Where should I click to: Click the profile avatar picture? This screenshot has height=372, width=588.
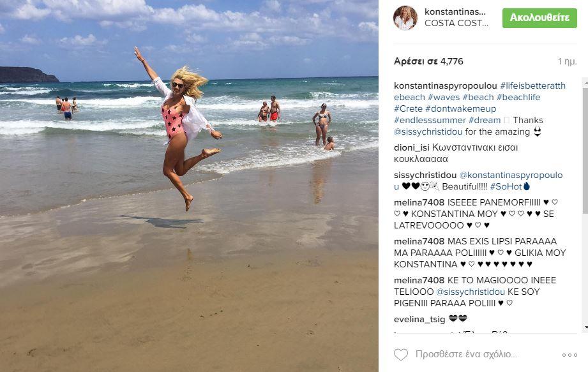pyautogui.click(x=405, y=18)
